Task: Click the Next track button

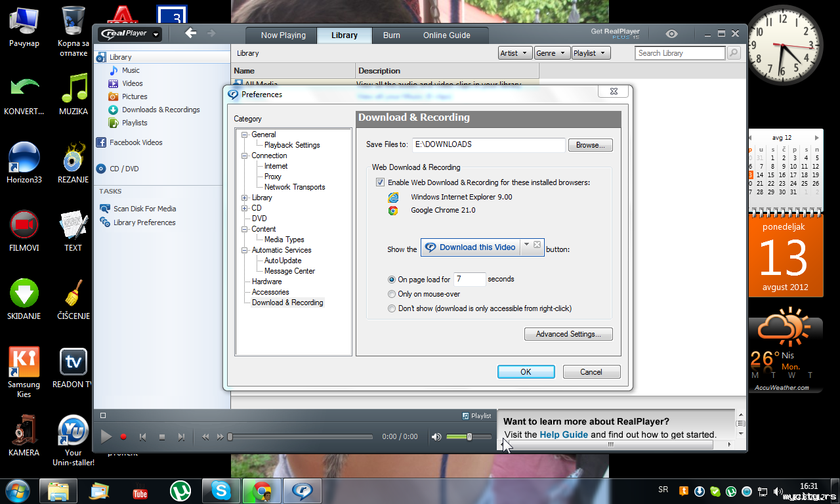Action: [x=181, y=437]
